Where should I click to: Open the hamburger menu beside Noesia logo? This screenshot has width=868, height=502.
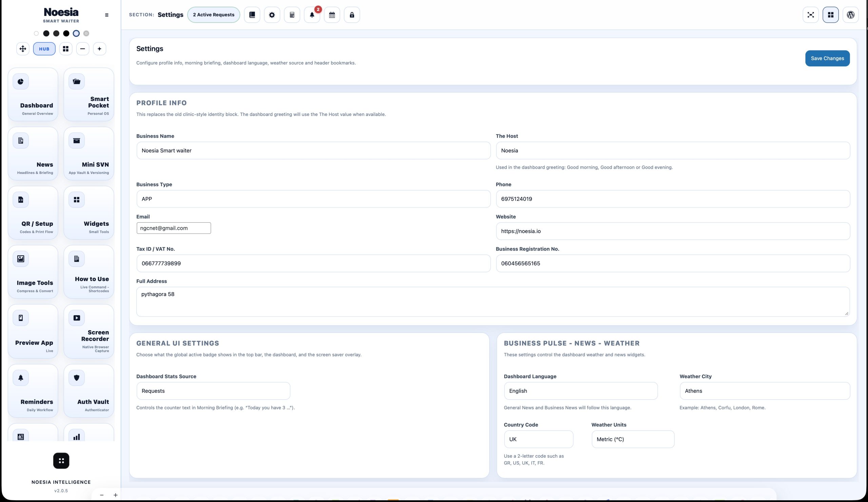click(x=107, y=15)
